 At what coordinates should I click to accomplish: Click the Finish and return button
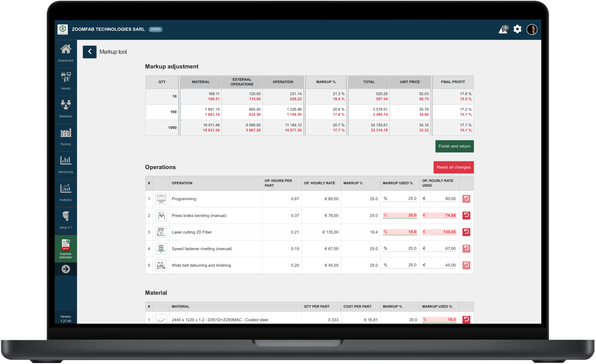coord(454,146)
